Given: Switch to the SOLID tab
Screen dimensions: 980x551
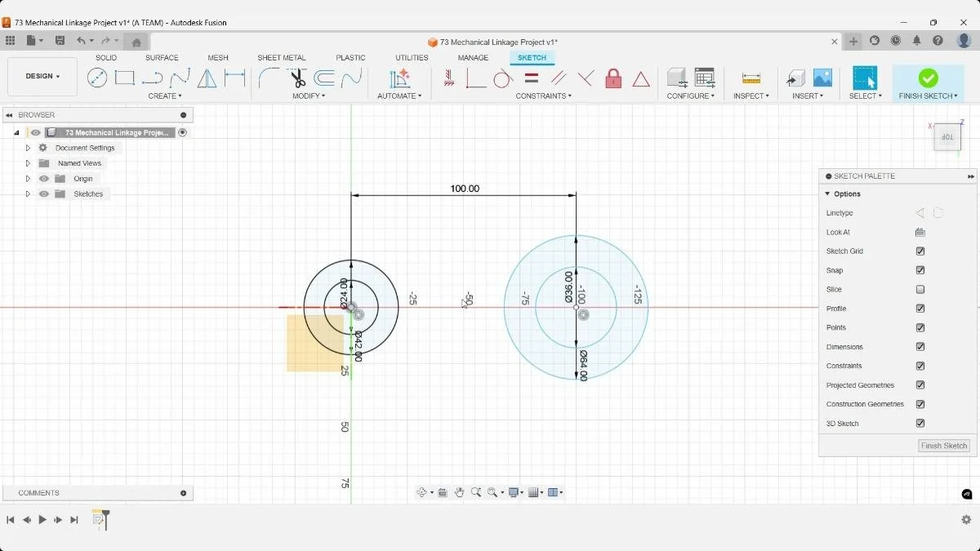Looking at the screenshot, I should click(106, 58).
